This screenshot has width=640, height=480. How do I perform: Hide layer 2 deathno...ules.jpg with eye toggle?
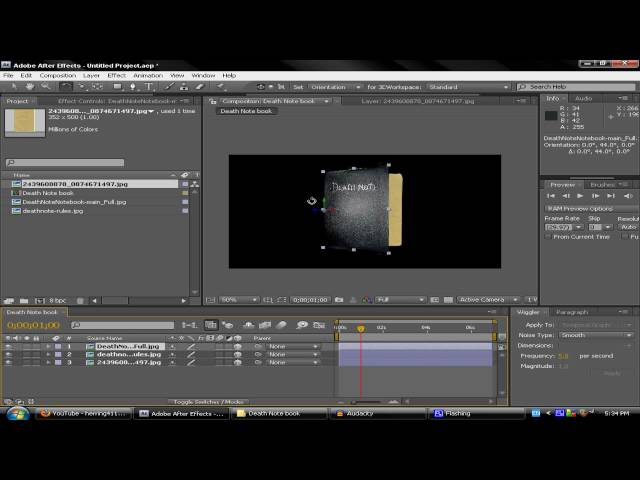(x=9, y=355)
